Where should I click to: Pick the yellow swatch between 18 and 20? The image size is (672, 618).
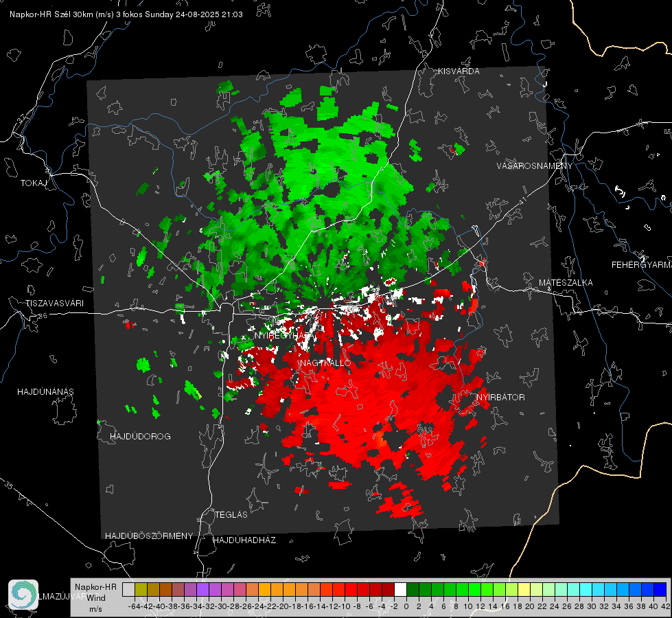click(524, 589)
